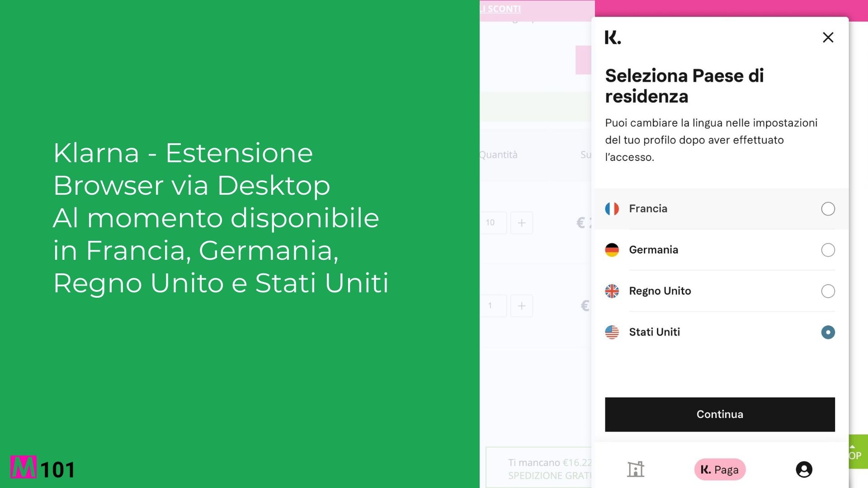The width and height of the screenshot is (868, 488).
Task: Click the Klarna K. logo in dialog header
Action: (x=613, y=38)
